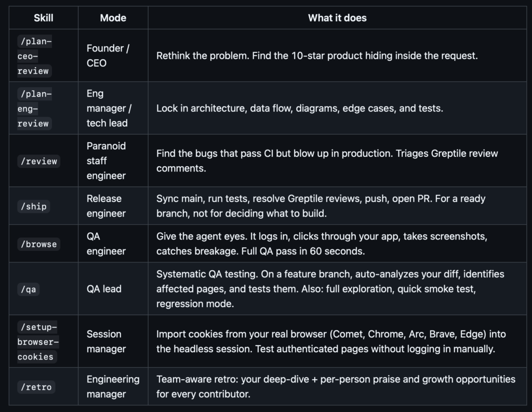532x412 pixels.
Task: Click the "Founder / CEO" mode cell
Action: coord(108,56)
